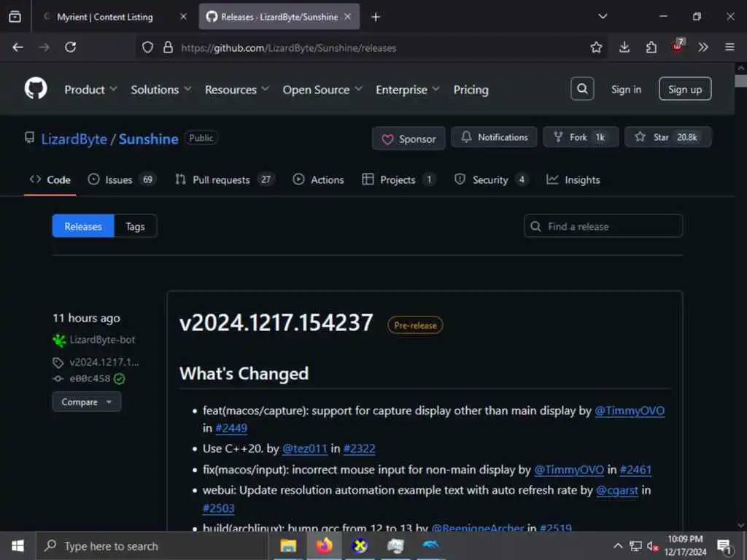Open the Pricing page

point(471,90)
